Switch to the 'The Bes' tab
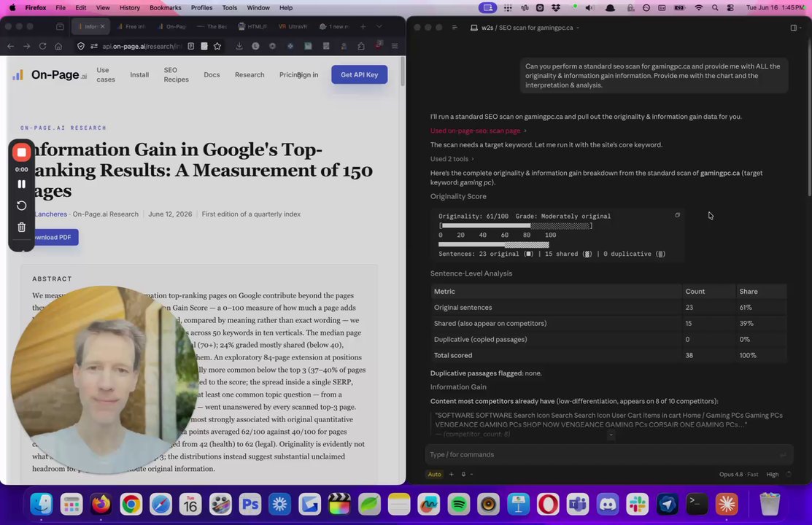This screenshot has height=525, width=812. click(x=212, y=26)
